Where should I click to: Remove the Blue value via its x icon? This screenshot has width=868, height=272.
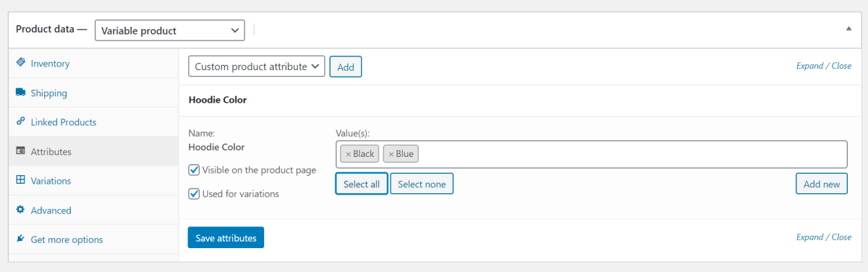click(x=391, y=154)
